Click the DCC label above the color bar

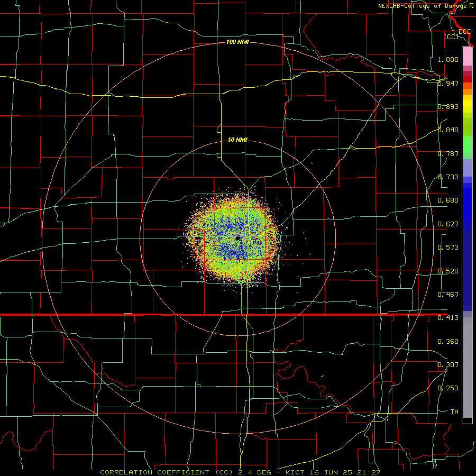(464, 32)
